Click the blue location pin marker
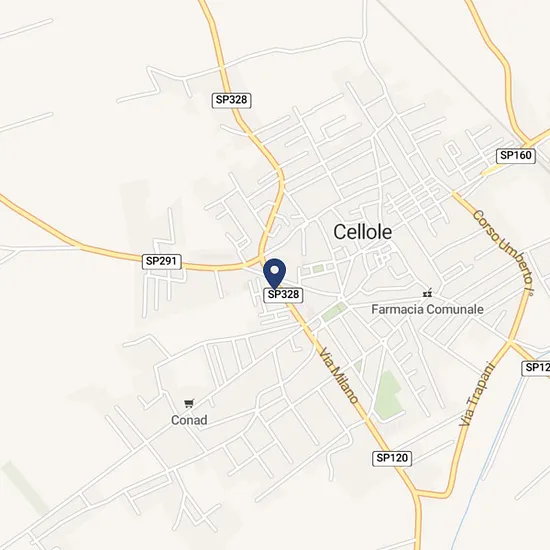The image size is (550, 550). (x=275, y=274)
